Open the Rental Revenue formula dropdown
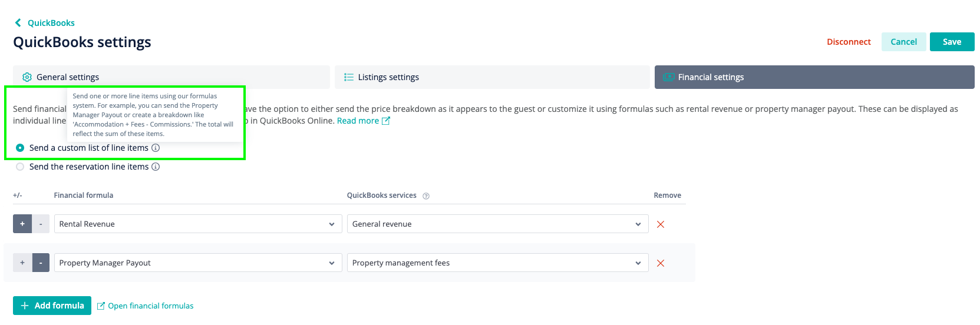The image size is (980, 325). pos(198,224)
